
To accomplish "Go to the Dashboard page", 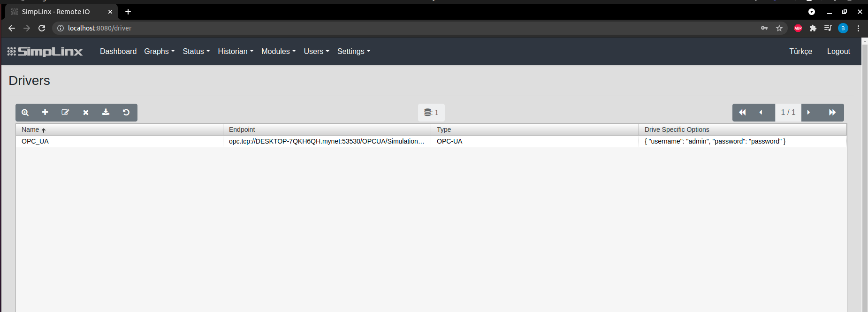I will 118,52.
